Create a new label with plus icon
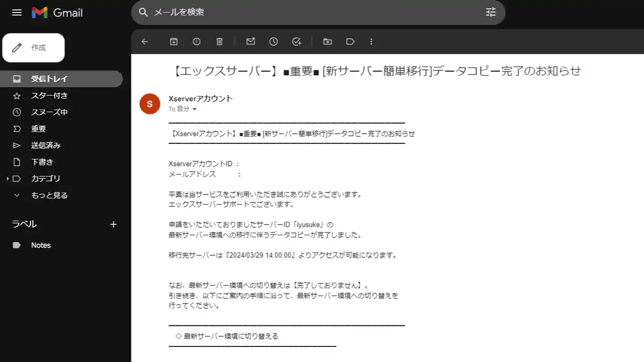The image size is (644, 362). [x=113, y=224]
